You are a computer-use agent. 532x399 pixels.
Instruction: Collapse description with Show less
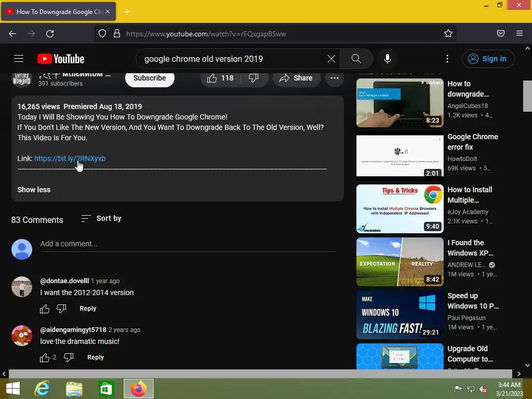pos(34,190)
